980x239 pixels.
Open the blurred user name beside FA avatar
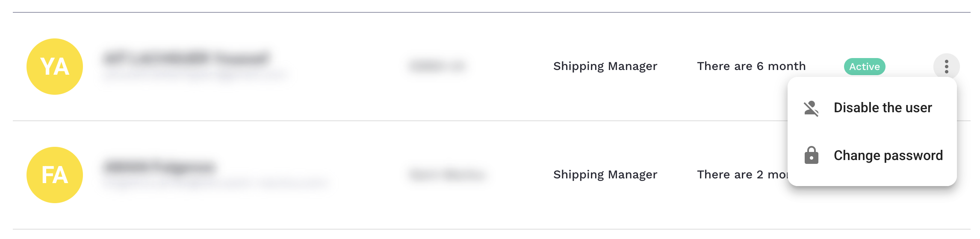click(159, 166)
